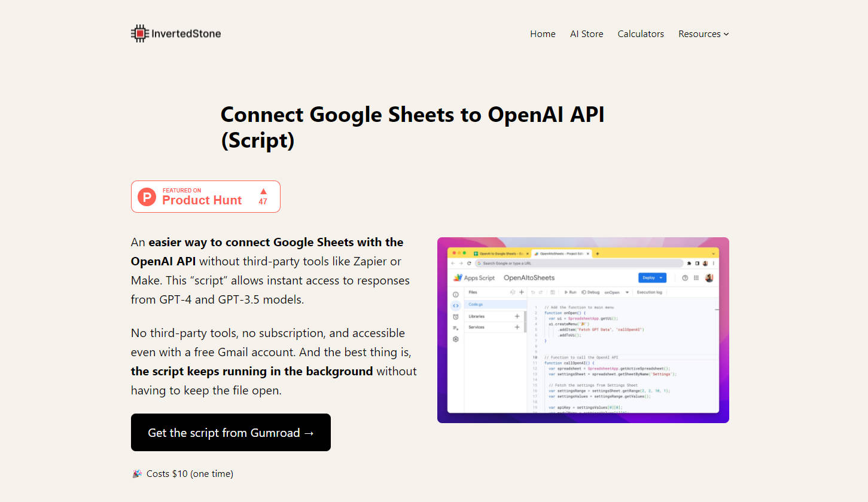Click the Save project icon in the toolbar

point(553,292)
